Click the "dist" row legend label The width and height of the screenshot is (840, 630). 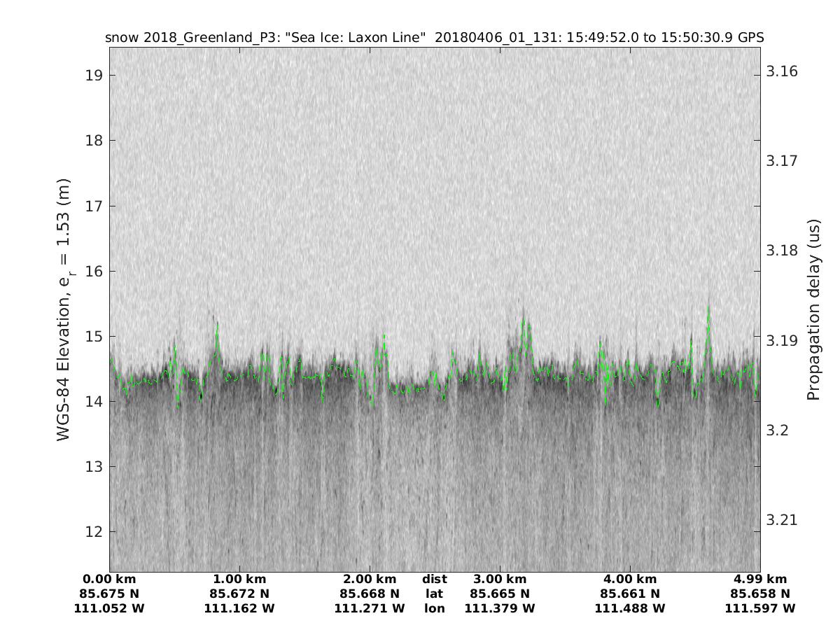tap(434, 579)
